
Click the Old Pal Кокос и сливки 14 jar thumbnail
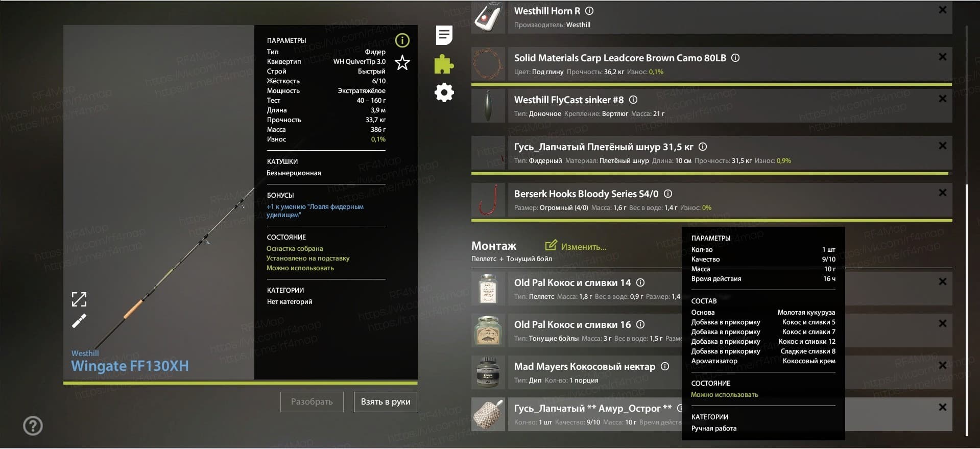click(488, 289)
